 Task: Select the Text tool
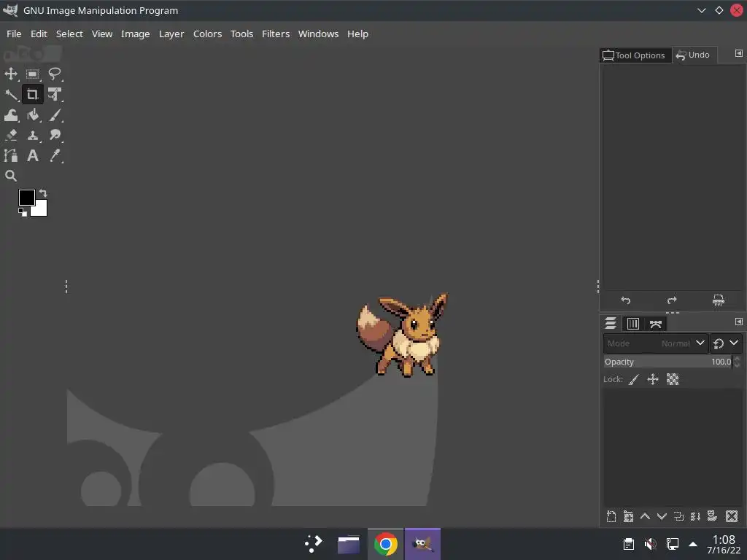click(x=32, y=156)
